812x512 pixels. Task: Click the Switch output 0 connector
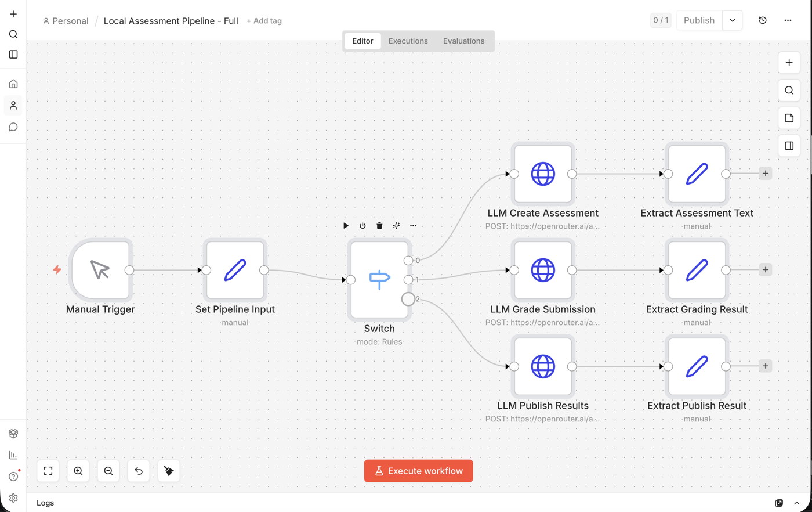point(408,261)
